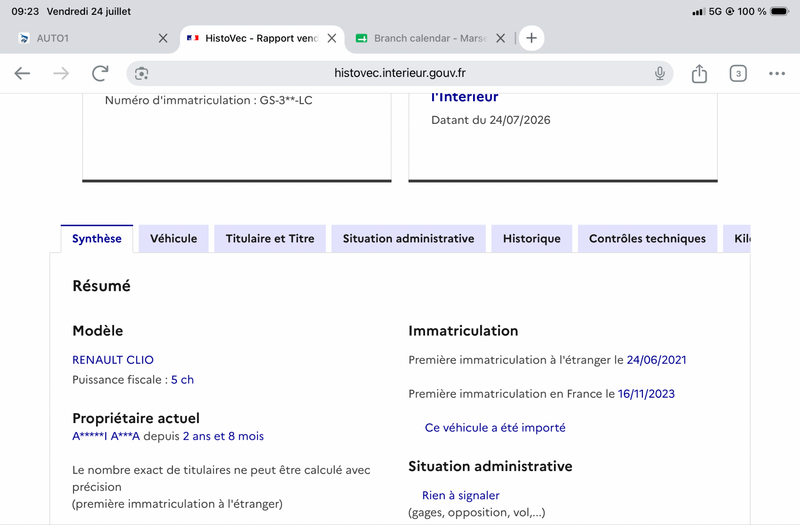Click the RENAULT CLIO model text
This screenshot has height=525, width=800.
(113, 360)
